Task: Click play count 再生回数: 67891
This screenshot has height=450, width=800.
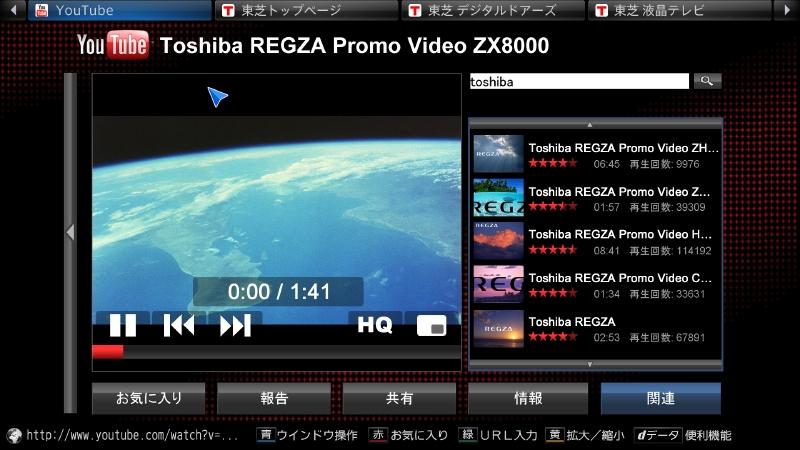Action: 667,337
